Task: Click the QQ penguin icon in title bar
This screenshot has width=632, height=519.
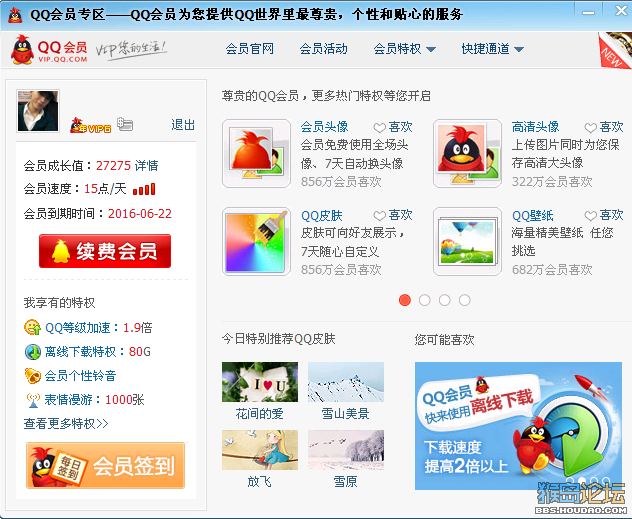Action: click(15, 15)
